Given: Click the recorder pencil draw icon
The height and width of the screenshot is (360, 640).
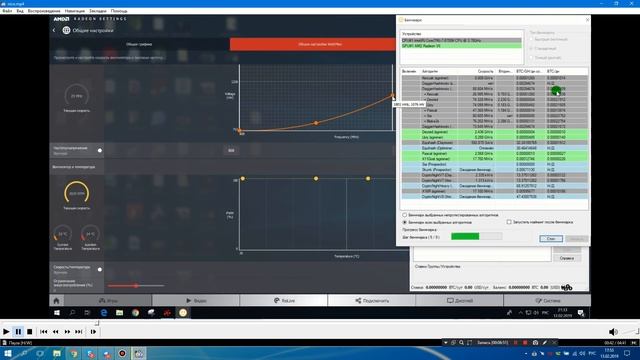Looking at the screenshot, I should pos(545,343).
